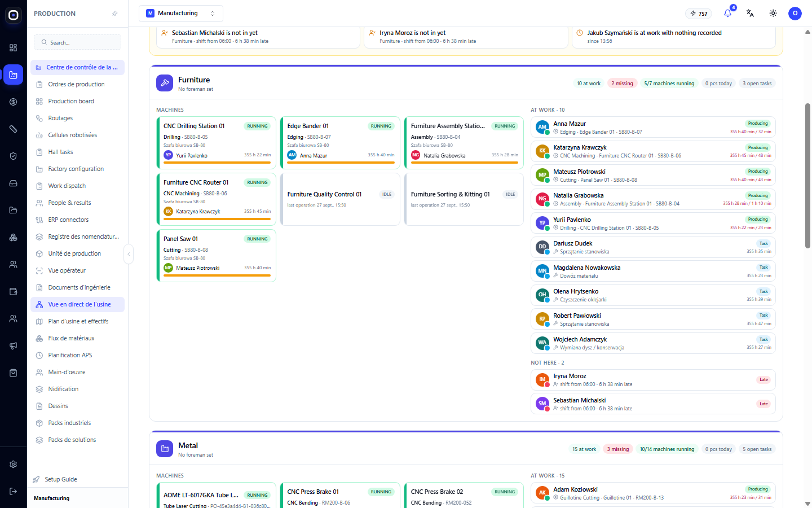
Task: Open the CNC Drilling Station 01 card
Action: [x=217, y=143]
